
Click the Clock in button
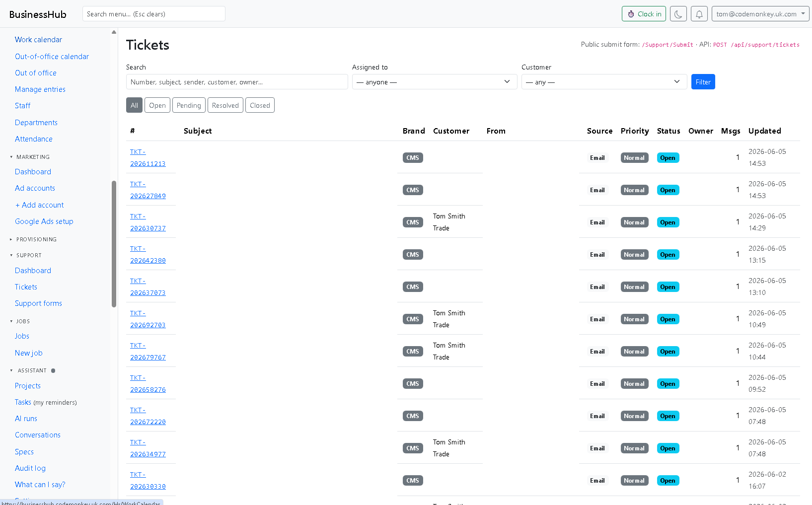[x=644, y=14]
